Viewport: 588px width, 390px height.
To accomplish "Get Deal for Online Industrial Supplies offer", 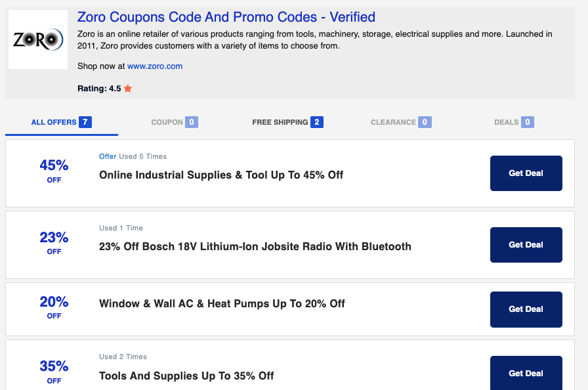I will click(x=526, y=173).
